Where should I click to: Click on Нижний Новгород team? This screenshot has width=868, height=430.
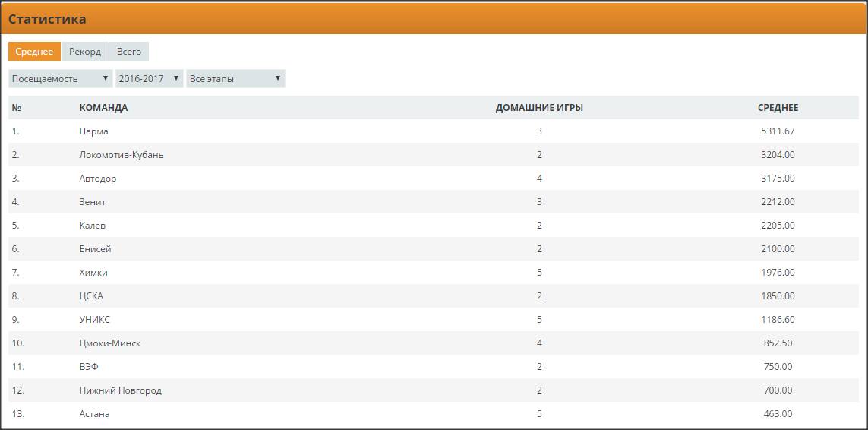[x=120, y=390]
